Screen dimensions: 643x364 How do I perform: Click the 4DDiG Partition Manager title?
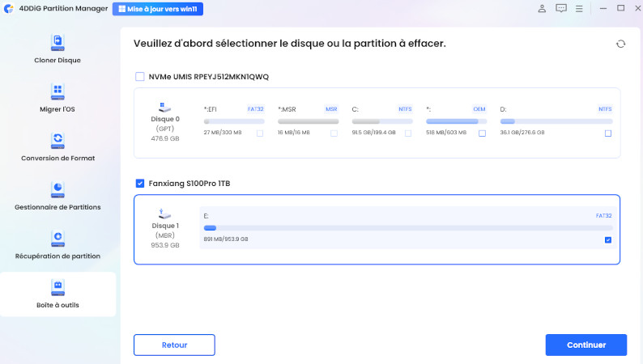click(63, 9)
